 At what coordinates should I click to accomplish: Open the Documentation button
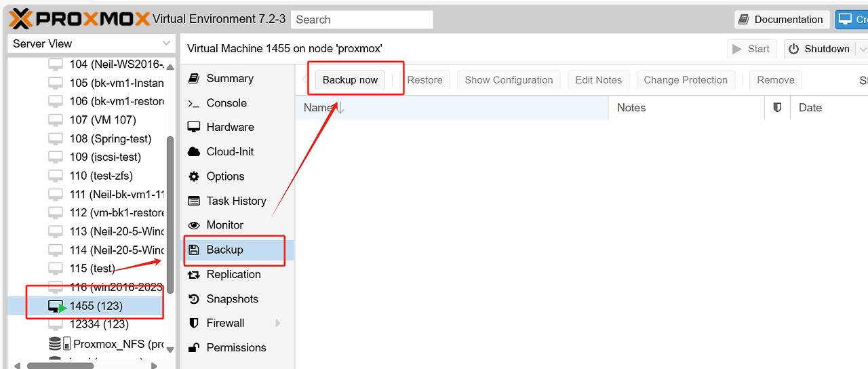[782, 20]
